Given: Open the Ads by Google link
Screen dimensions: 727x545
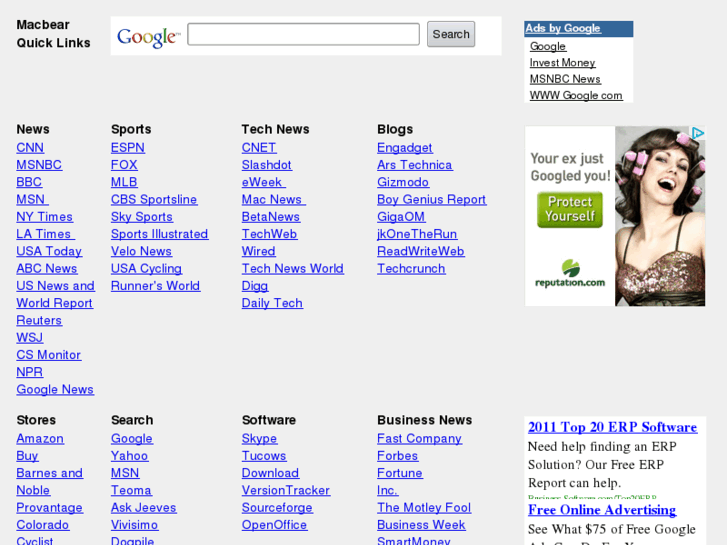Looking at the screenshot, I should (x=563, y=28).
